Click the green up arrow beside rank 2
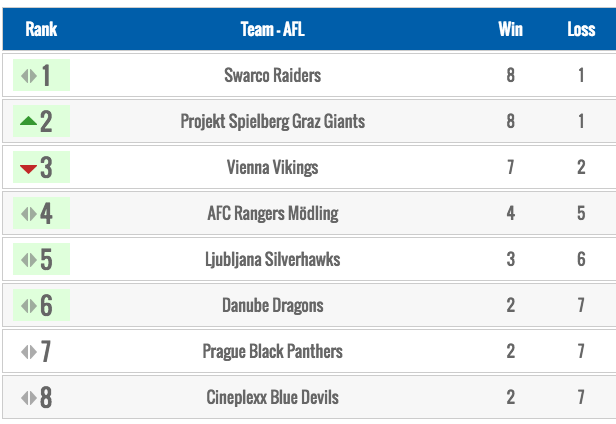This screenshot has height=424, width=616. [x=28, y=122]
